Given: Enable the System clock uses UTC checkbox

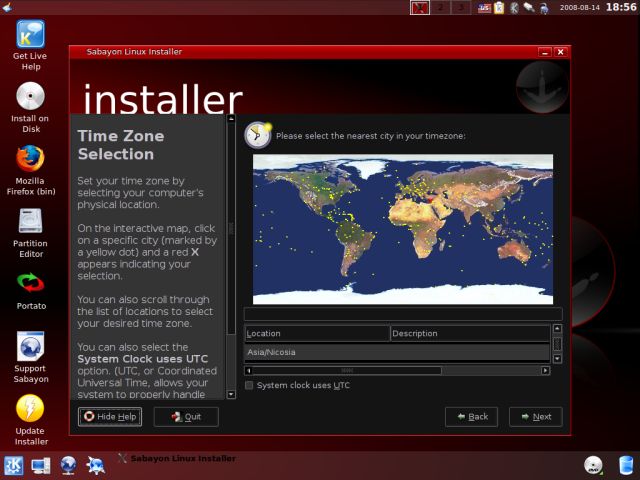Looking at the screenshot, I should point(249,385).
